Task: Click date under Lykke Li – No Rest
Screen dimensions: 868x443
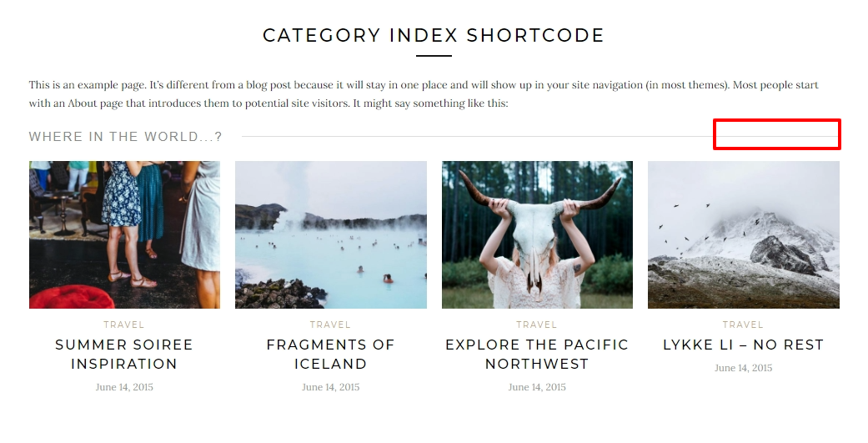Action: (744, 368)
